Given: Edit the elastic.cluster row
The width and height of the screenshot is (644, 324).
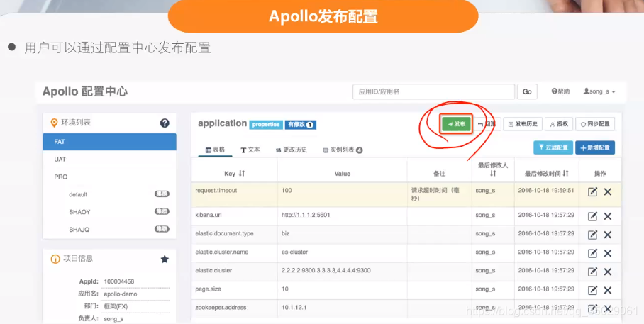Looking at the screenshot, I should [592, 272].
